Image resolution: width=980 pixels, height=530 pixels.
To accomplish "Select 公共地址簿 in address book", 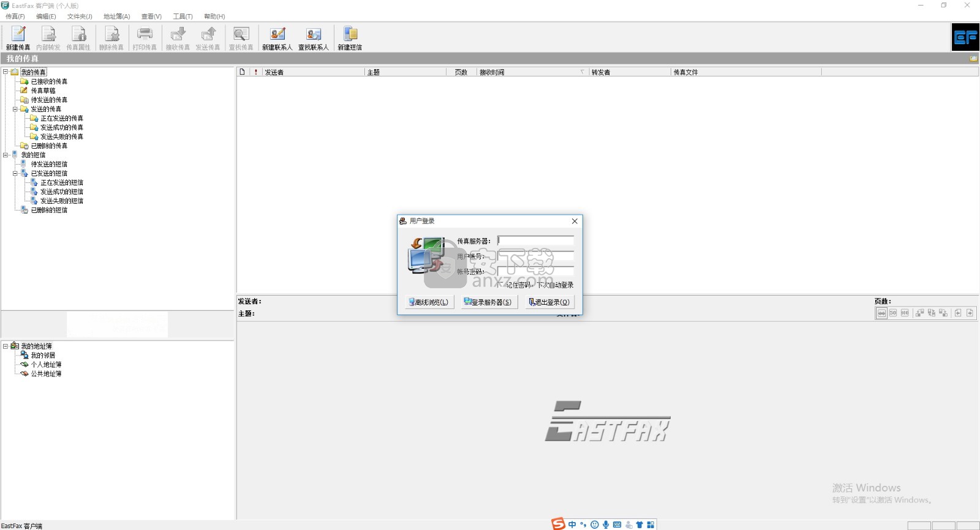I will point(46,373).
